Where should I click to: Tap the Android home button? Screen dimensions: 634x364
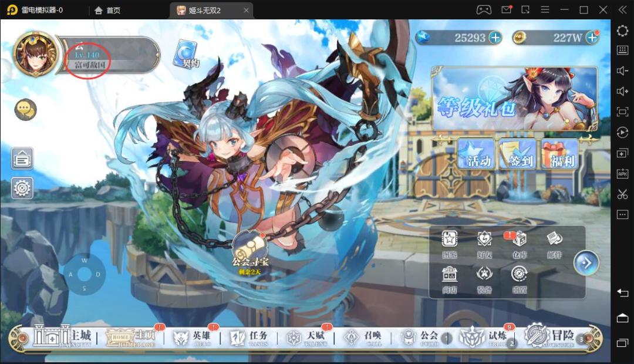[622, 318]
